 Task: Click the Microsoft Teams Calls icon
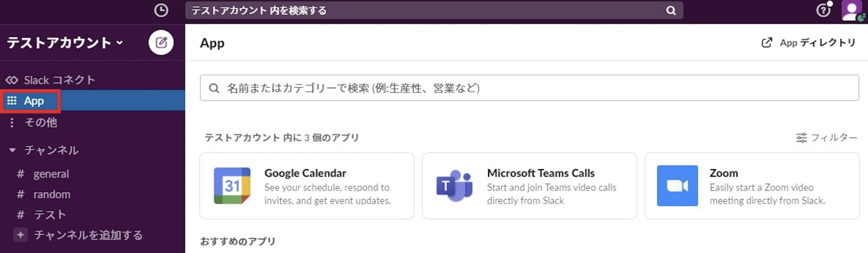click(454, 186)
